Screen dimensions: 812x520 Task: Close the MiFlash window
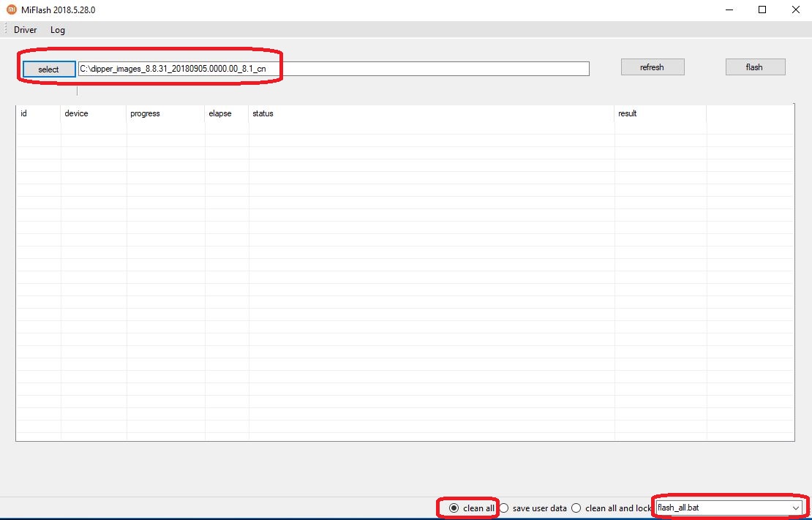[795, 10]
